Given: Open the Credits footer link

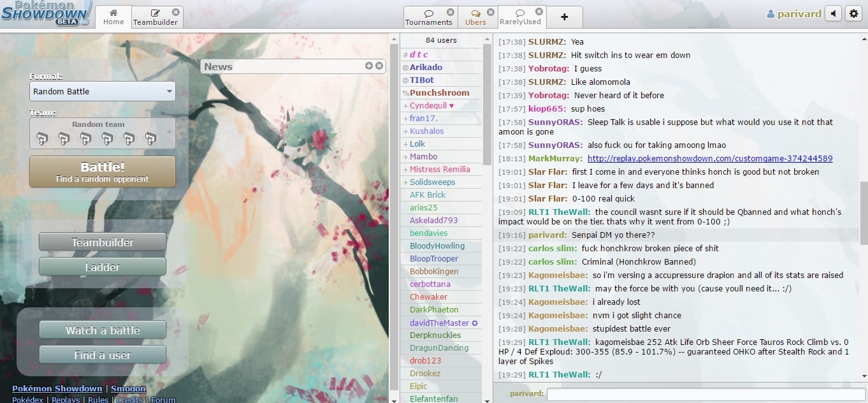Looking at the screenshot, I should pyautogui.click(x=130, y=400).
